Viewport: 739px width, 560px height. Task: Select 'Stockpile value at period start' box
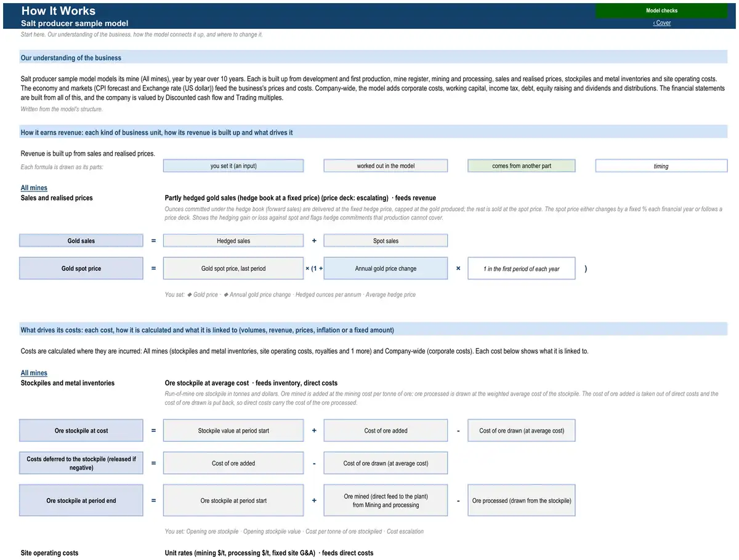233,430
